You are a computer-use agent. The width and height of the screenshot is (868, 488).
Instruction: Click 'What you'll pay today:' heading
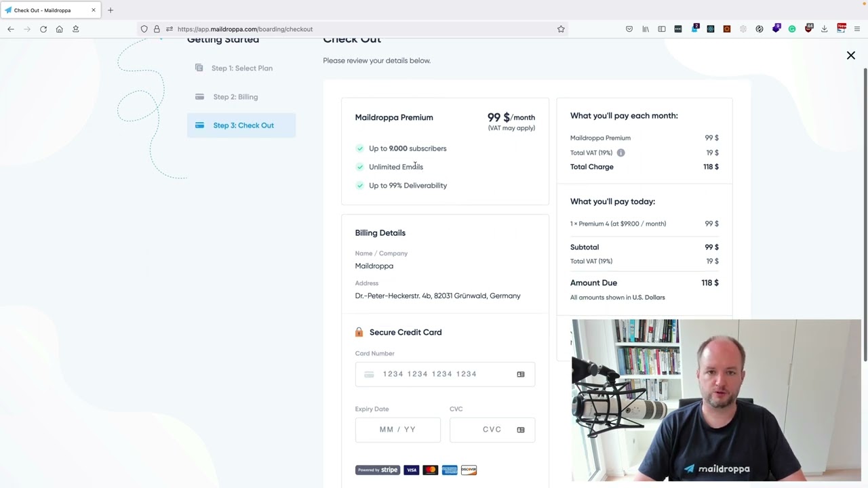612,201
